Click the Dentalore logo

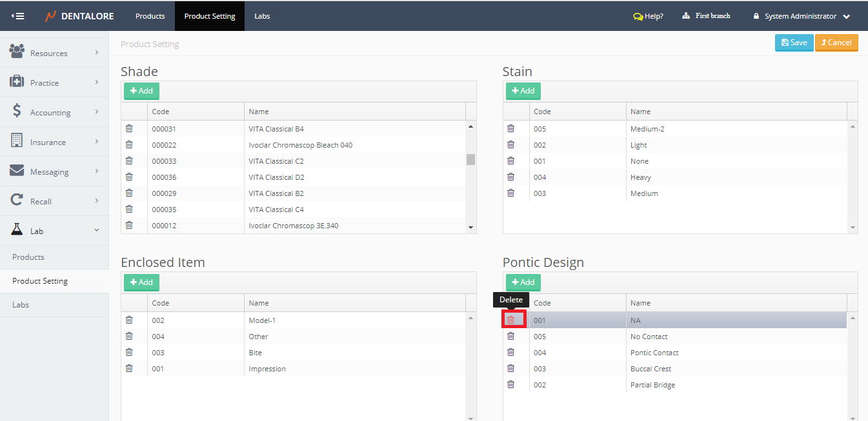point(79,16)
